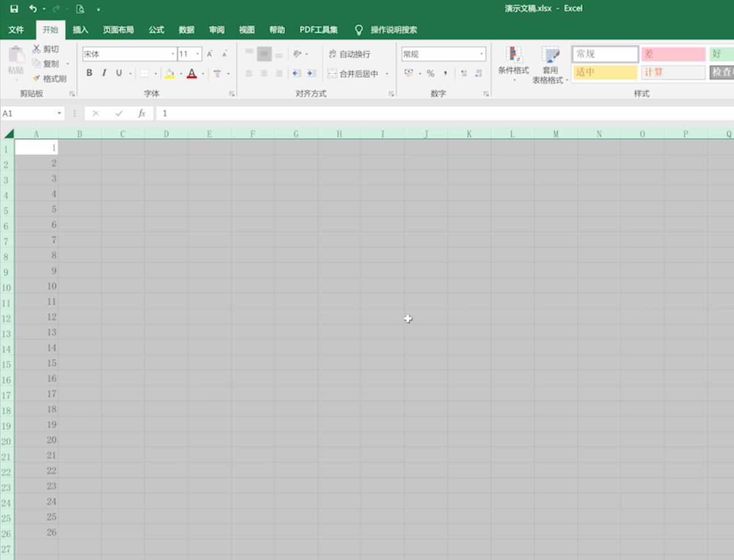Toggle Italic formatting
The image size is (734, 560).
click(x=104, y=73)
